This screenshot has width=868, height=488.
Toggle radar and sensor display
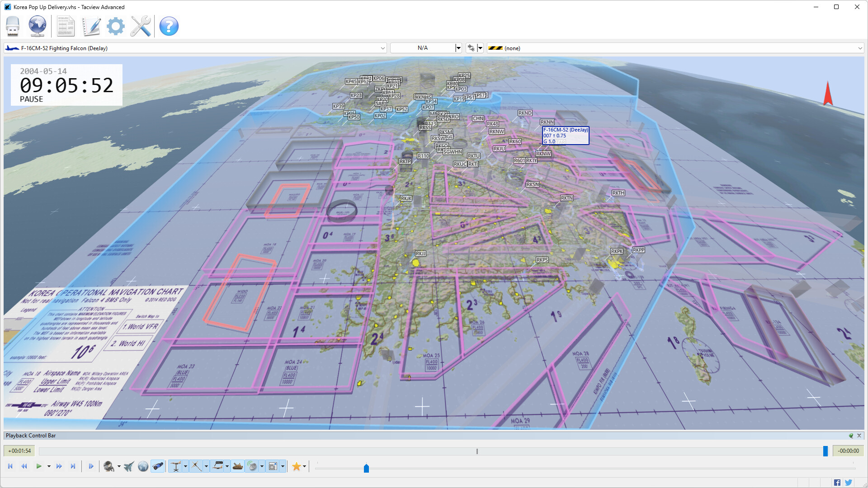[x=252, y=466]
